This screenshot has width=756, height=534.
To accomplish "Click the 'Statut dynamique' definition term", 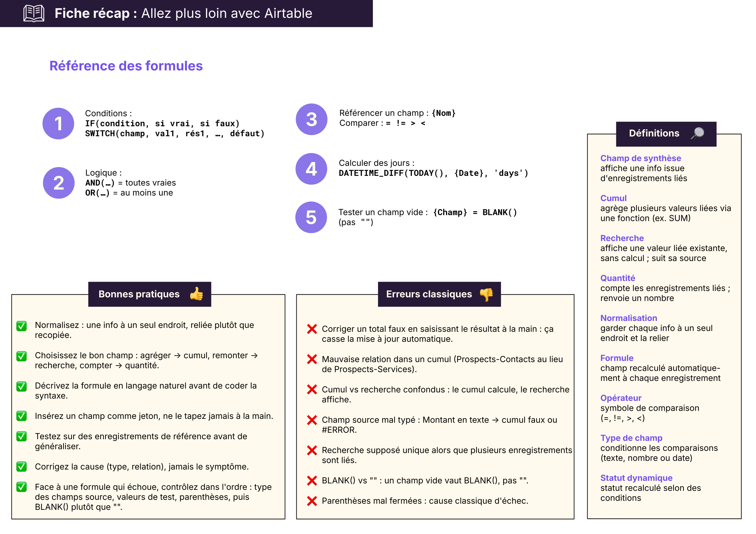I will [636, 478].
